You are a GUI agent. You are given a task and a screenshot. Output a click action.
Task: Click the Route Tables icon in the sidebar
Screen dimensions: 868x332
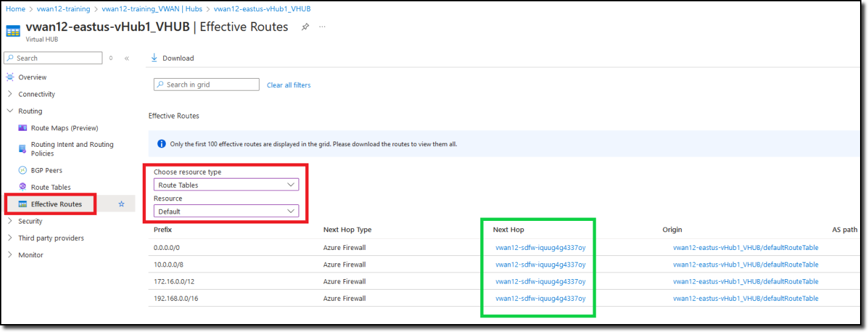[x=22, y=187]
